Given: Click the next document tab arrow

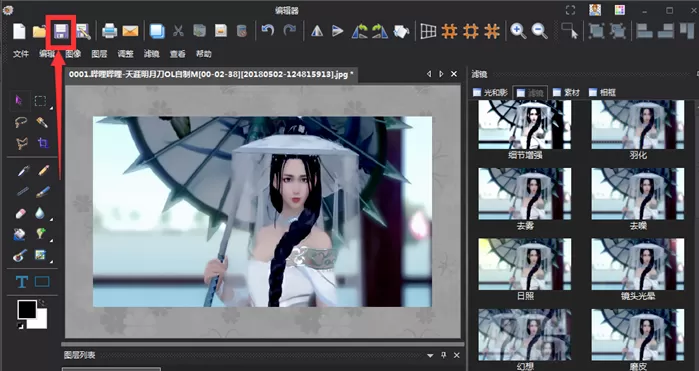Looking at the screenshot, I should [x=441, y=74].
